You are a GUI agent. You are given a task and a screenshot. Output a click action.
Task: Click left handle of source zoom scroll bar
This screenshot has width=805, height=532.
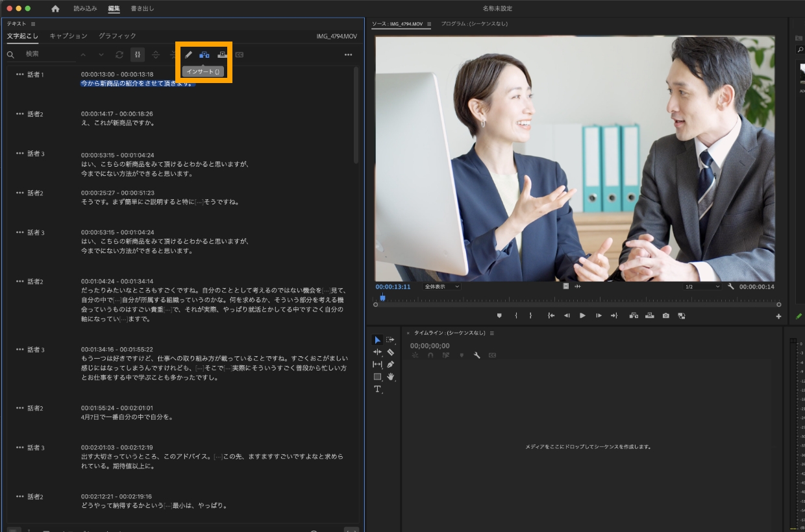pyautogui.click(x=375, y=304)
